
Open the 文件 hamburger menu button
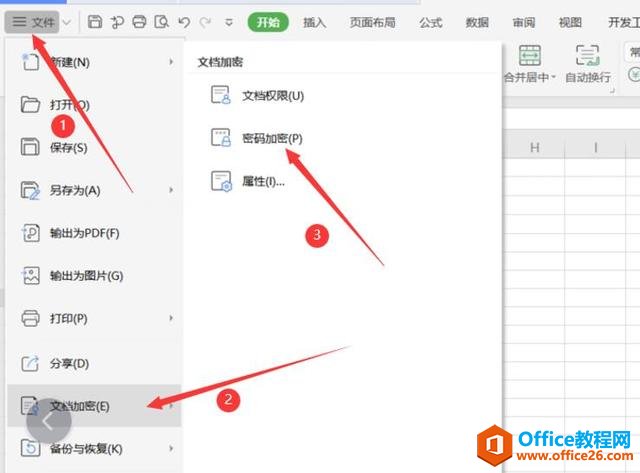point(32,22)
